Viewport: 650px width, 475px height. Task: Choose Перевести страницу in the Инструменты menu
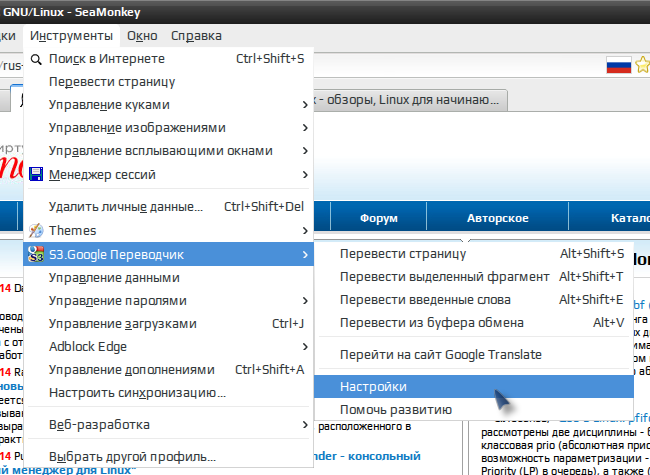point(168,82)
